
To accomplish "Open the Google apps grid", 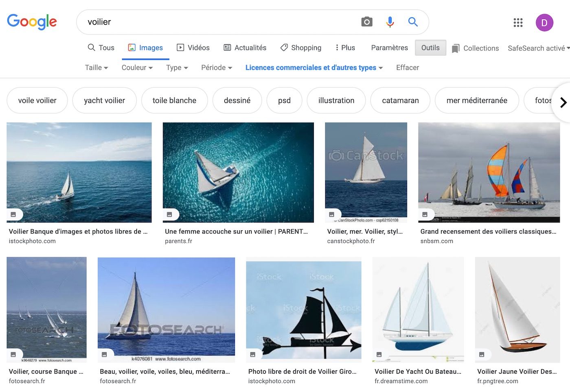I will click(518, 23).
